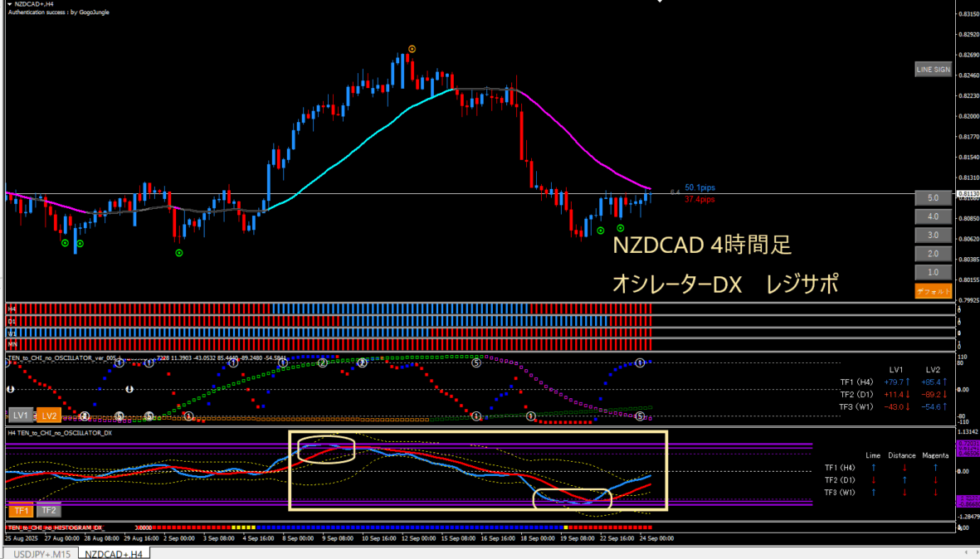This screenshot has width=980, height=559.
Task: Toggle the orange LV2 level button
Action: tap(48, 416)
